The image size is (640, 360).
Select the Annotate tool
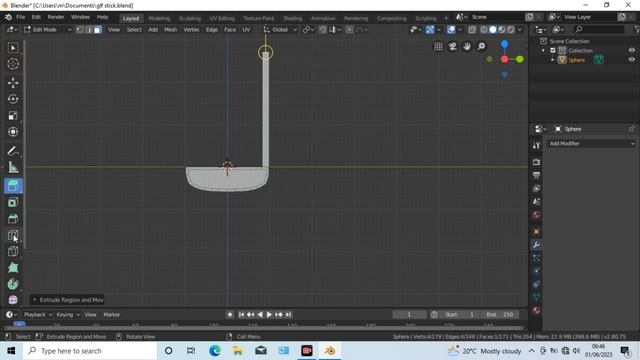pyautogui.click(x=13, y=151)
